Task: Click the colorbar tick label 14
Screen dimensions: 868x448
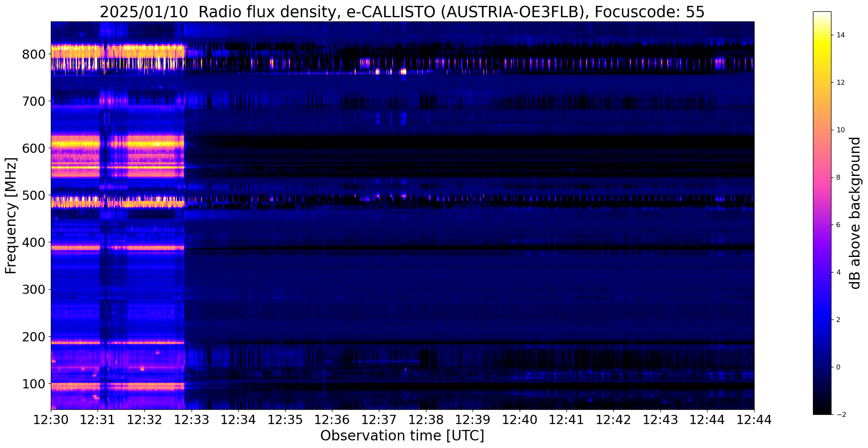Action: 841,35
